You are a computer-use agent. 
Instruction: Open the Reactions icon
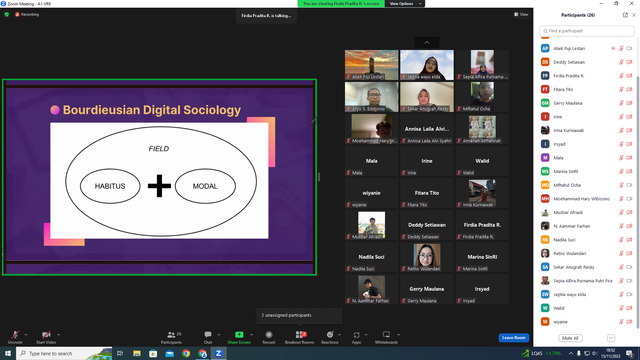pyautogui.click(x=330, y=335)
